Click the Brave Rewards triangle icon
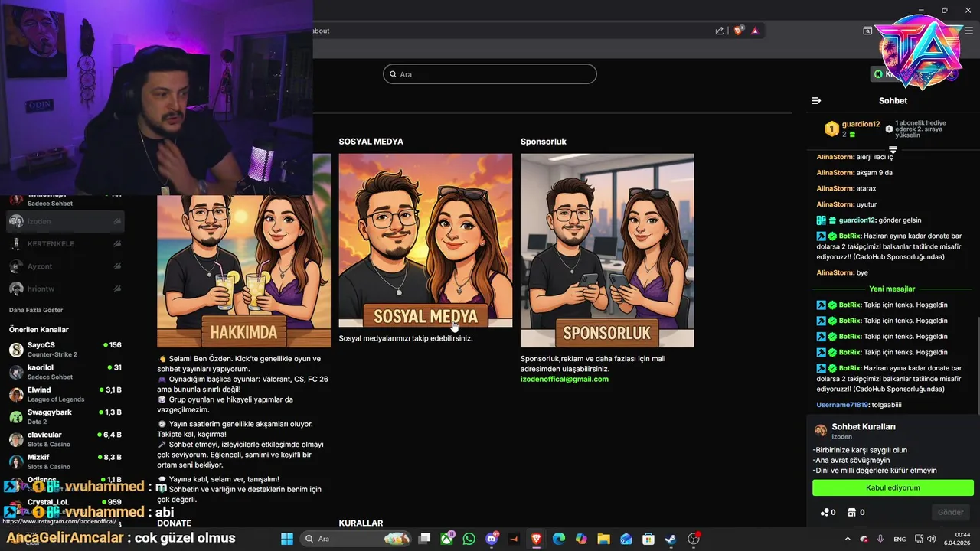The height and width of the screenshot is (551, 980). (x=755, y=31)
